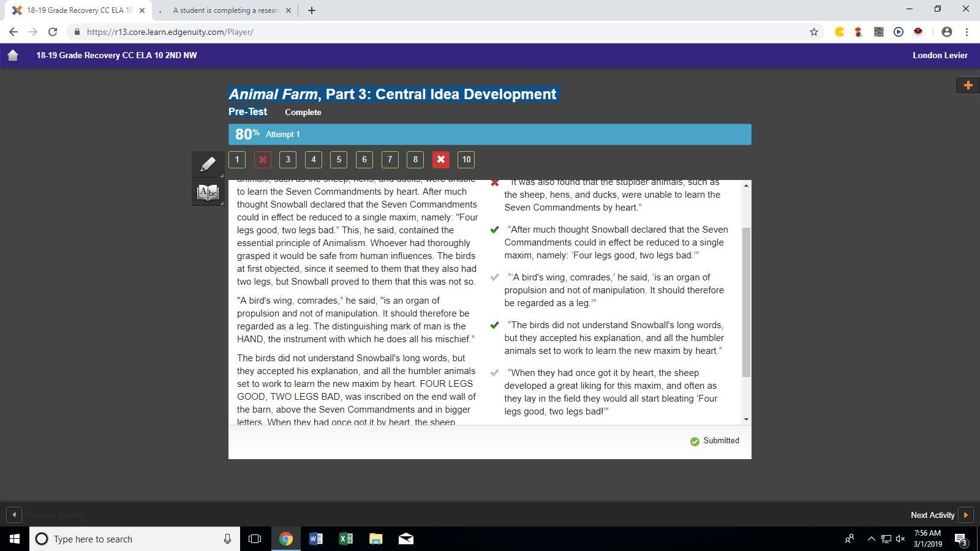Viewport: 980px width, 551px height.
Task: Switch to the 18-19 Grade Recovery tab
Action: (x=80, y=10)
